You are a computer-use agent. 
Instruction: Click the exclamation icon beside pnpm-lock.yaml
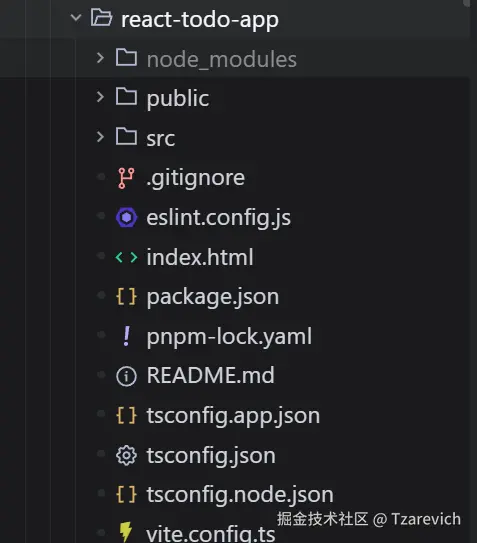tap(127, 336)
